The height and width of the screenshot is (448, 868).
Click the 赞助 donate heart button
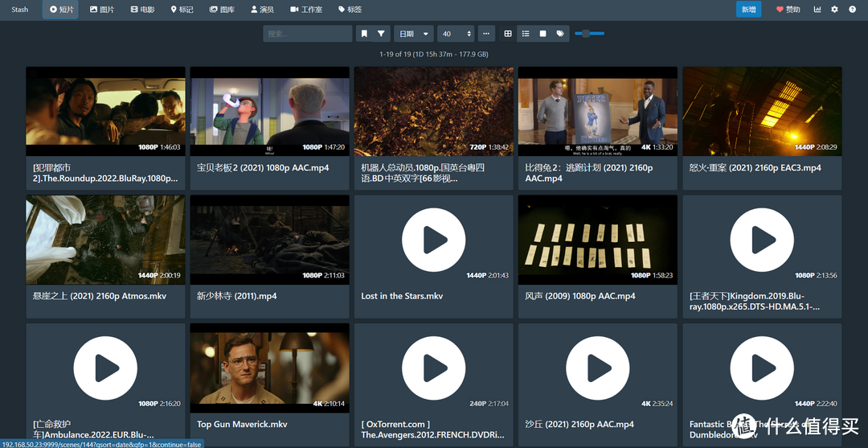point(788,10)
